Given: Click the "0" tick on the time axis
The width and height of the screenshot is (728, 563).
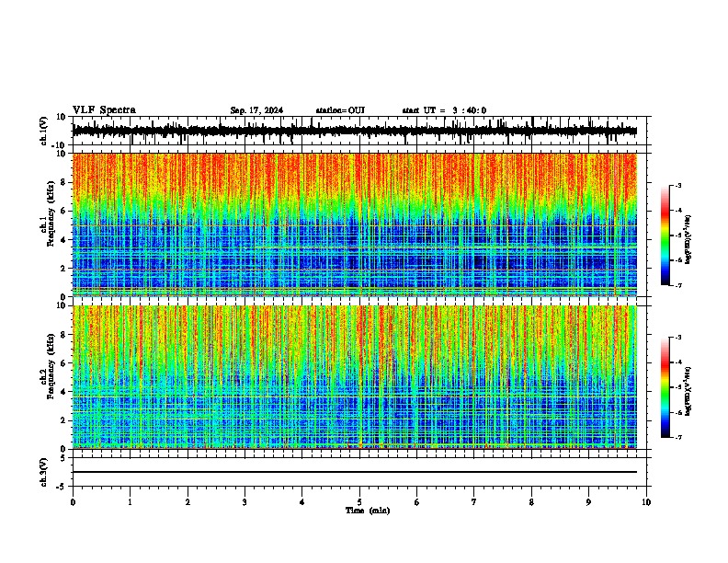Looking at the screenshot, I should pos(73,502).
